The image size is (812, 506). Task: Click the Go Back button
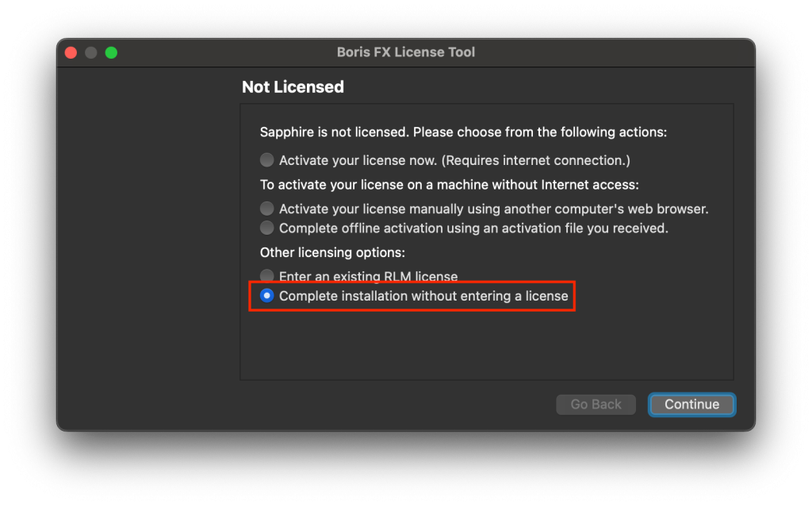[596, 404]
